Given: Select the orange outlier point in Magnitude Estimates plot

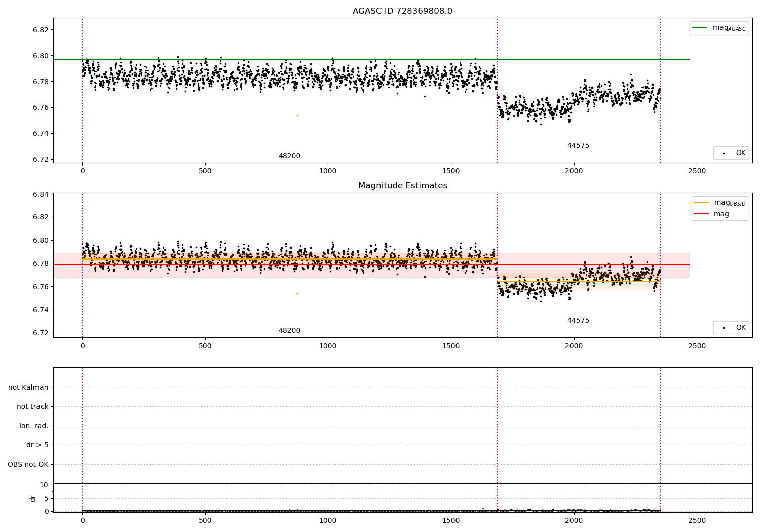Looking at the screenshot, I should click(297, 293).
